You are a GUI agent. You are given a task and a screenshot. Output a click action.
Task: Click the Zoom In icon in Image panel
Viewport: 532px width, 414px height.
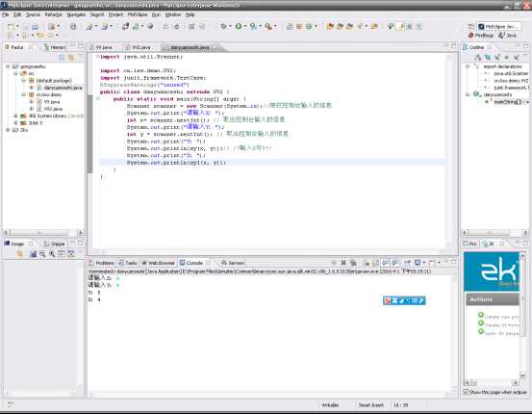click(52, 254)
